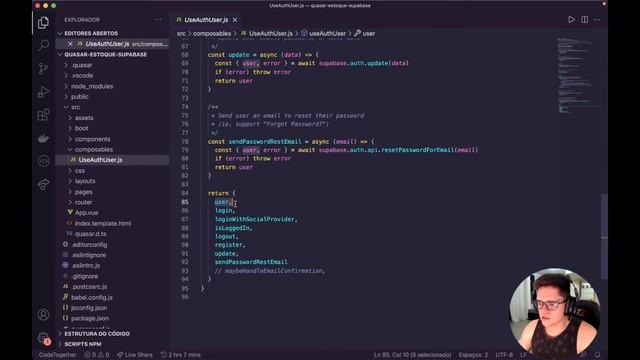
Task: Expand the css folder
Action: click(80, 171)
